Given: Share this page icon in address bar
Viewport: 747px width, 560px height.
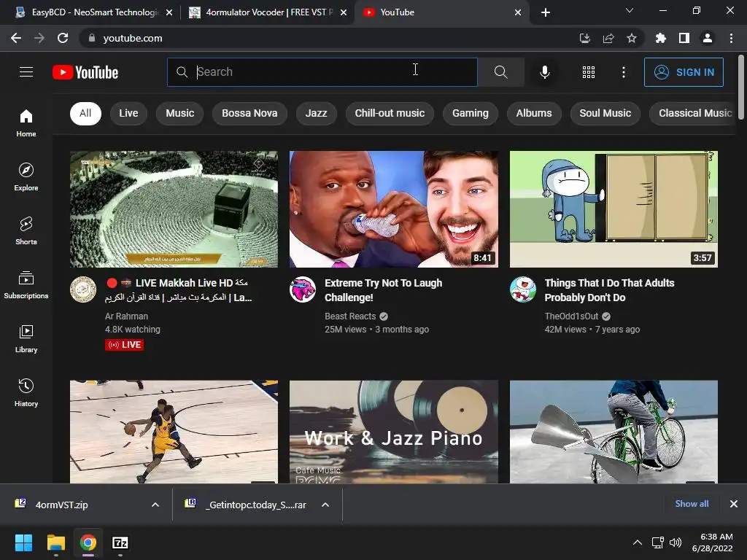Looking at the screenshot, I should click(x=608, y=38).
